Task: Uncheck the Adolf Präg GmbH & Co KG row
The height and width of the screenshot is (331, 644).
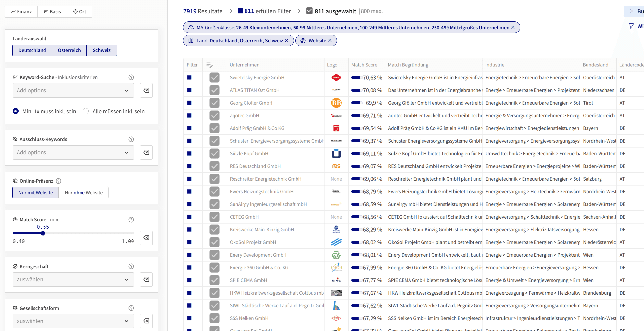Action: 214,128
